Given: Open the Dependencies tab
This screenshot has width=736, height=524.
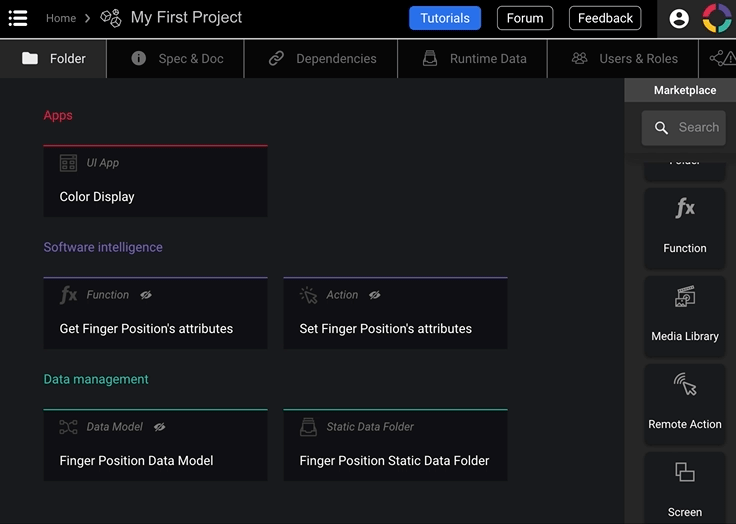Looking at the screenshot, I should coord(321,59).
